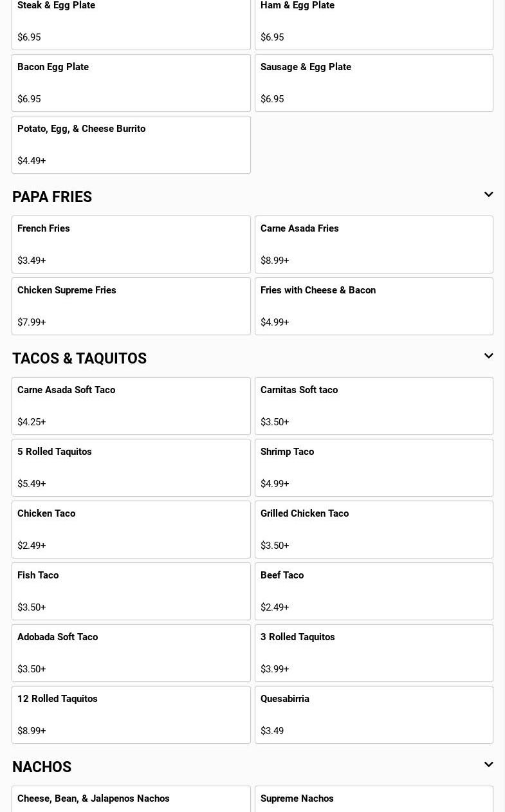Select Adobada Soft Taco item

pos(131,653)
